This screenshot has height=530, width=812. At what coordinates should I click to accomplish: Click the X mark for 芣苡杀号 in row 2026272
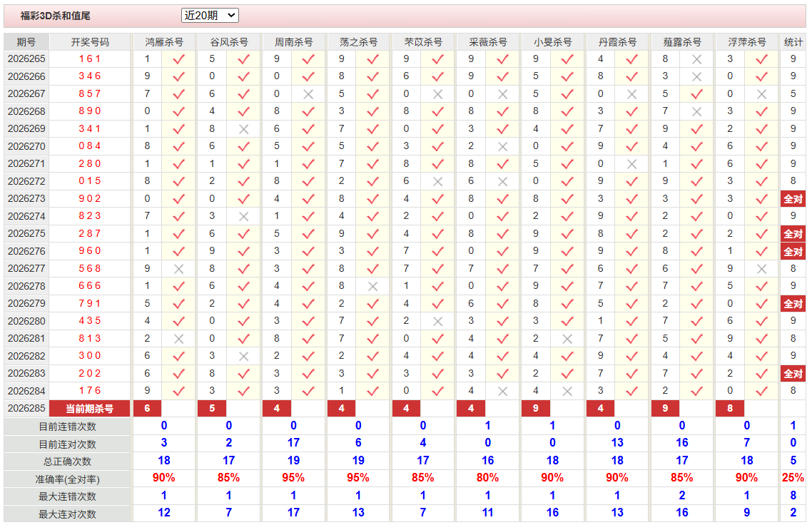pos(437,182)
